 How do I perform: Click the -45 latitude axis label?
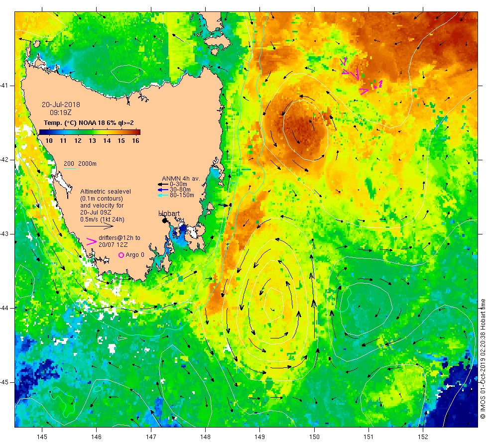(4, 382)
